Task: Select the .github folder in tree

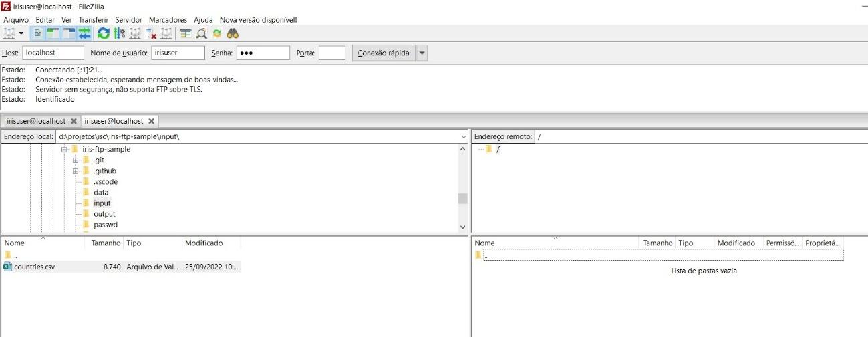Action: coord(104,171)
